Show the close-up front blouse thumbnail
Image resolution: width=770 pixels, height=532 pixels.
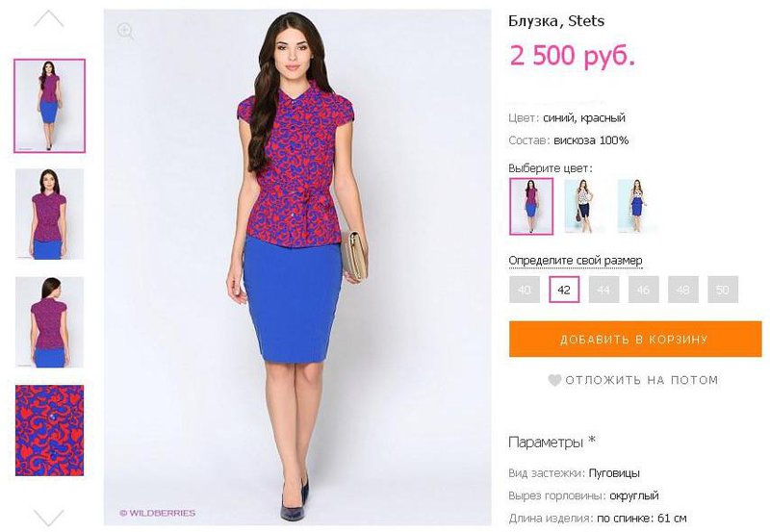tap(50, 214)
